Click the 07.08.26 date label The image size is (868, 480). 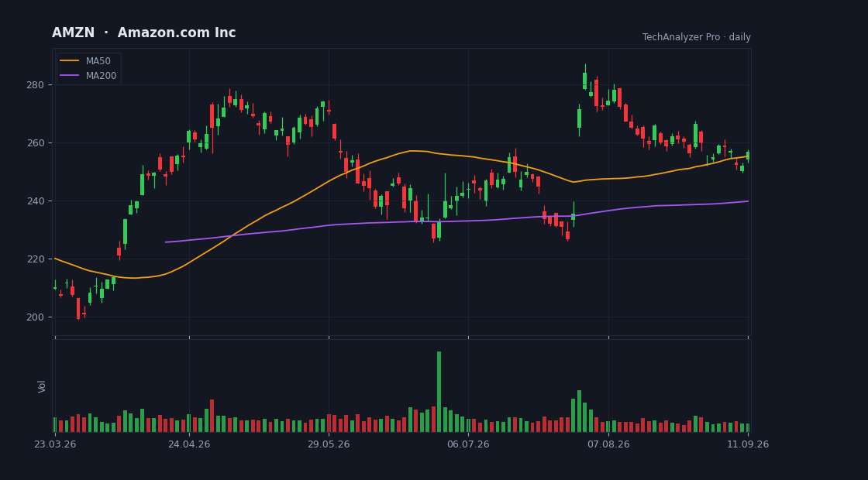tap(608, 444)
